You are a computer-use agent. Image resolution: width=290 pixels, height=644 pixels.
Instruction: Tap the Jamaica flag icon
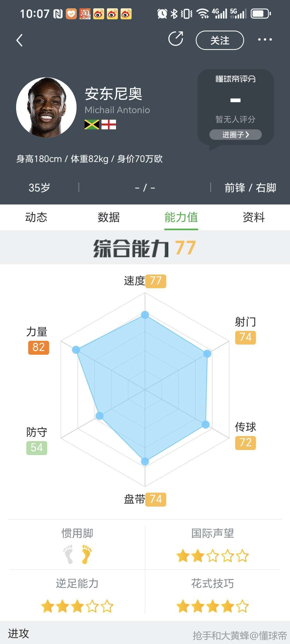[92, 125]
